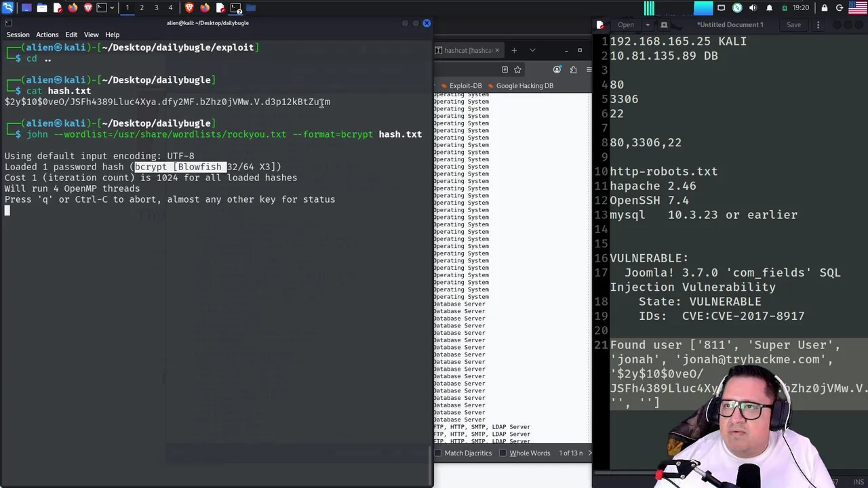Expand the terminal launcher dropdown arrow

click(111, 8)
